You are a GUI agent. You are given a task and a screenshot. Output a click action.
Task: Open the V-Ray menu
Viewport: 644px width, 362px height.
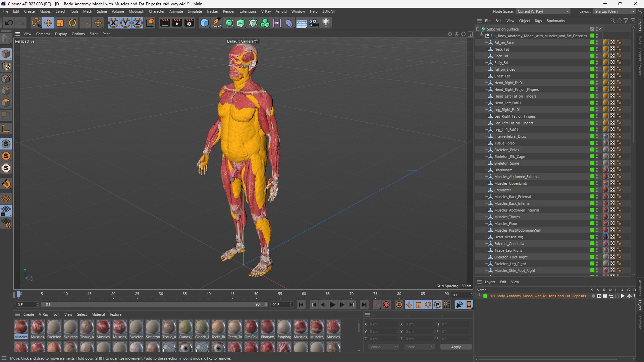266,11
